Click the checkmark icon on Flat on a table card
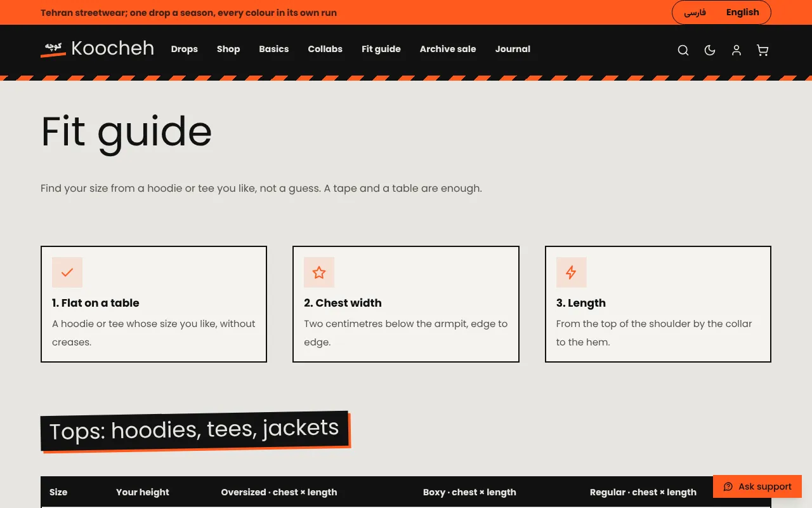812x508 pixels. coord(67,272)
